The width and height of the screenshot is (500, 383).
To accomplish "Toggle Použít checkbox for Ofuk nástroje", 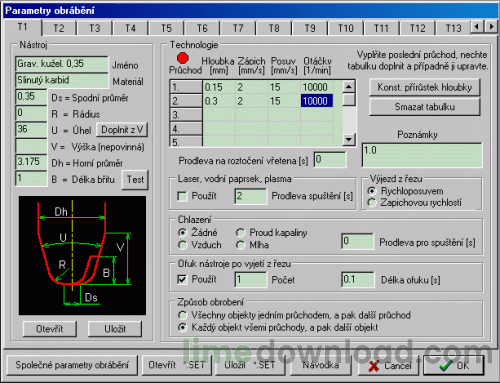I will (182, 279).
